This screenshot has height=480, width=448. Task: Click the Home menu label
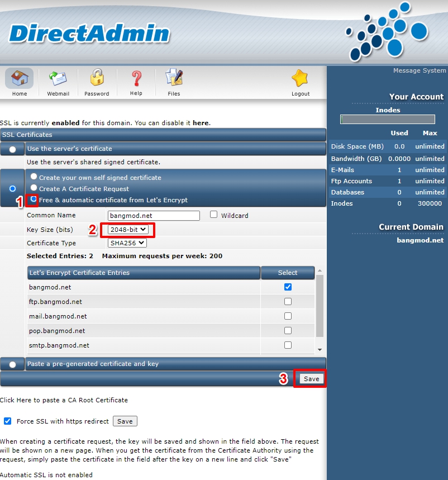pos(20,94)
